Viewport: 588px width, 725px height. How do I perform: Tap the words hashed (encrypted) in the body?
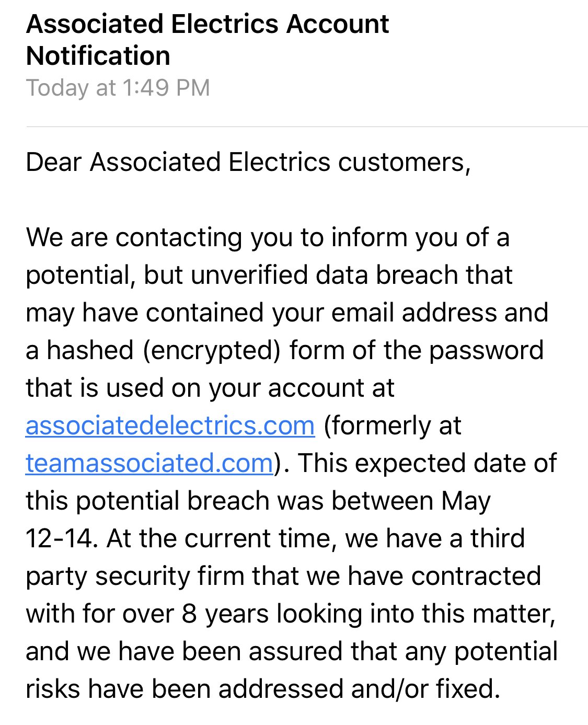(164, 350)
